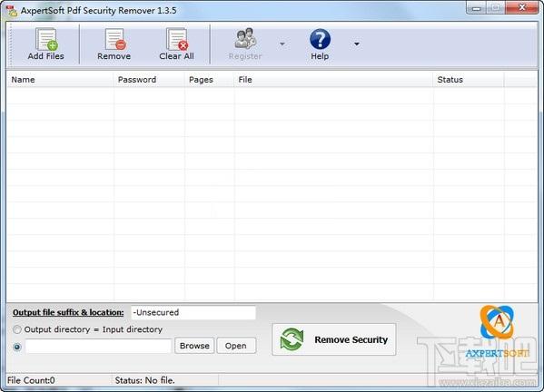Click the grayed Register icon

click(245, 38)
